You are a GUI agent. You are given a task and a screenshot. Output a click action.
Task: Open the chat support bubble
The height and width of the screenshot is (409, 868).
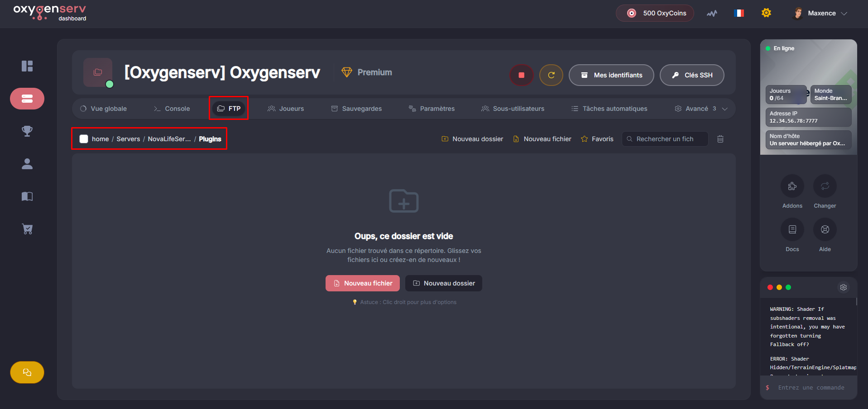27,372
